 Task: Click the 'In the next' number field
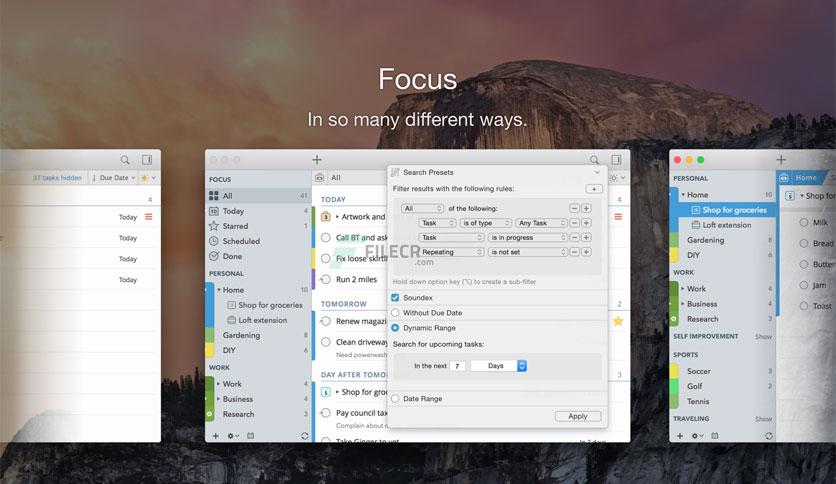[x=457, y=366]
